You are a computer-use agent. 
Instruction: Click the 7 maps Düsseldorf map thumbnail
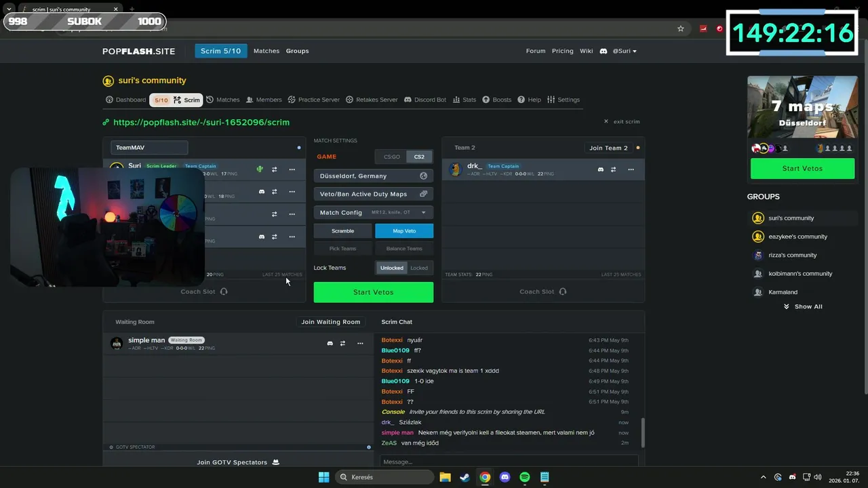(802, 107)
